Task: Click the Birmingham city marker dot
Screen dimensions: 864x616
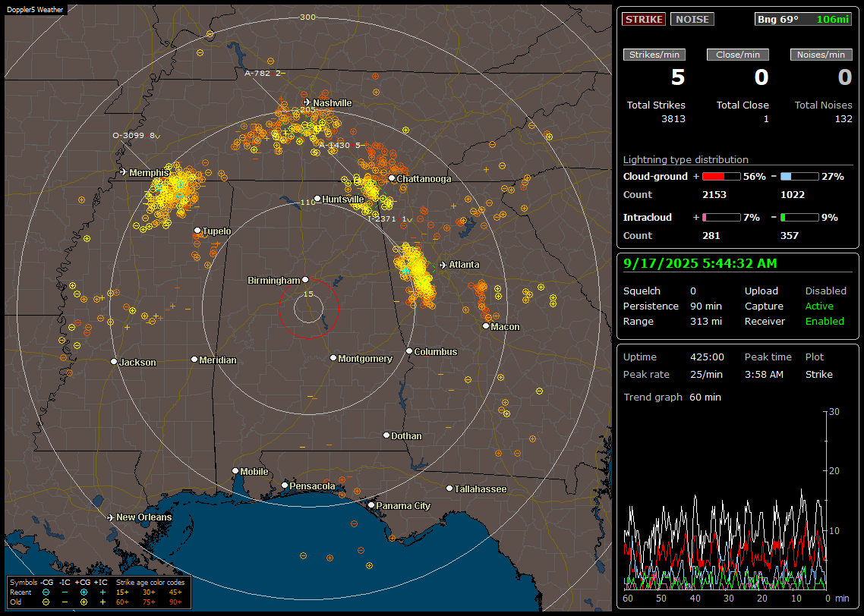Action: (x=305, y=280)
